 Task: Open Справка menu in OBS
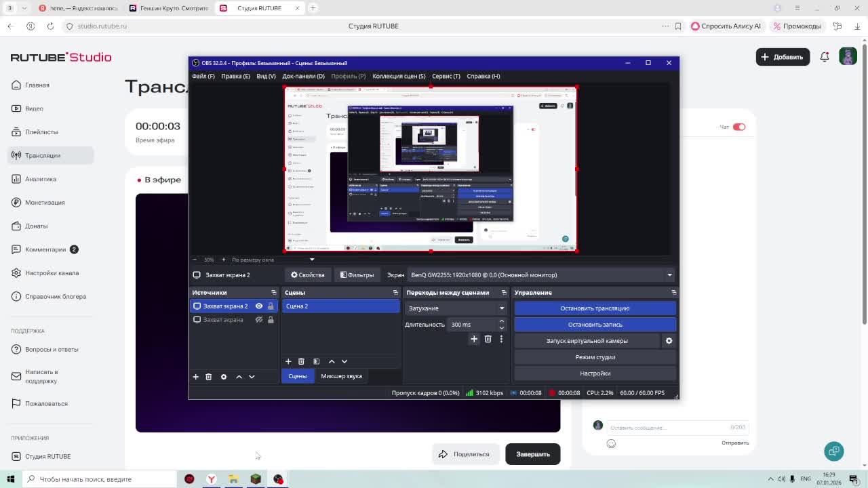pos(483,76)
